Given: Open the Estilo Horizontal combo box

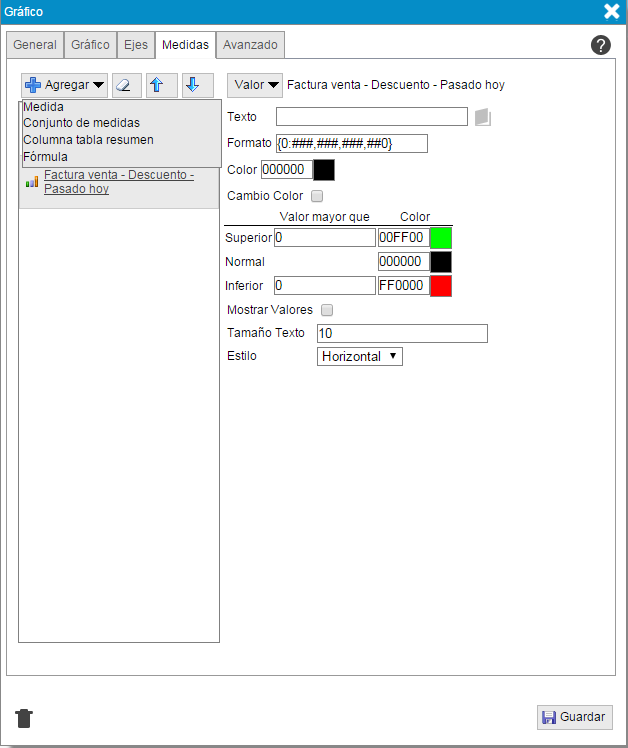Looking at the screenshot, I should coord(359,356).
